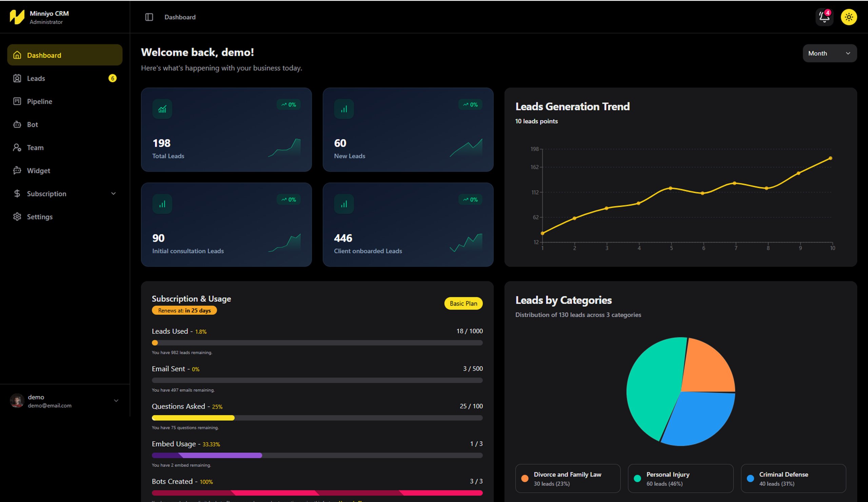868x502 pixels.
Task: Click the Minniyo CRM logo
Action: [17, 17]
